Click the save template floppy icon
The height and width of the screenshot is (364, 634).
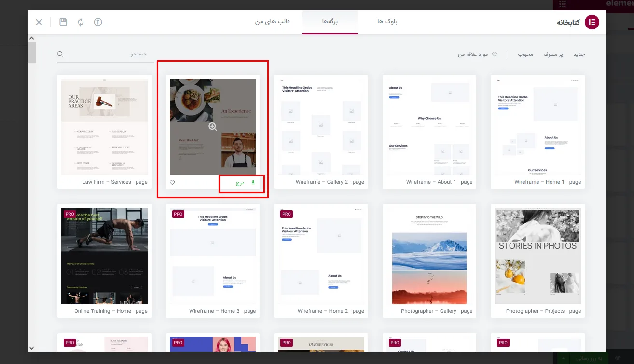(x=63, y=22)
